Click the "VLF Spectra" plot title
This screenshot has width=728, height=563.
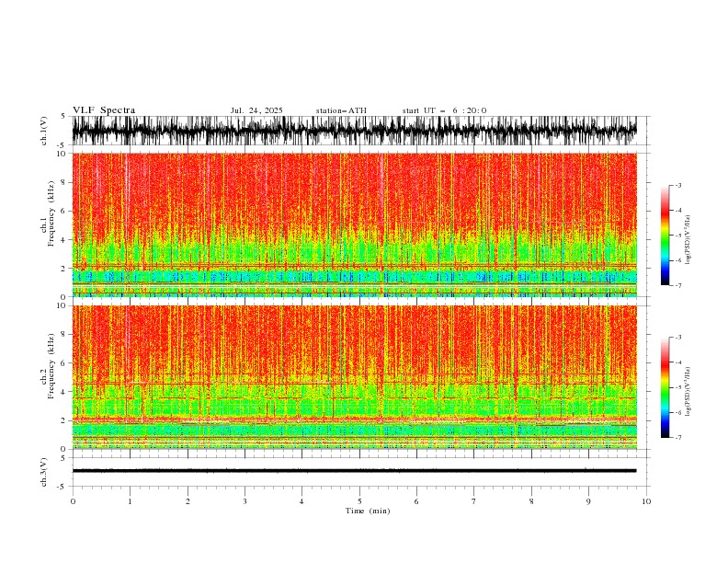pos(104,110)
